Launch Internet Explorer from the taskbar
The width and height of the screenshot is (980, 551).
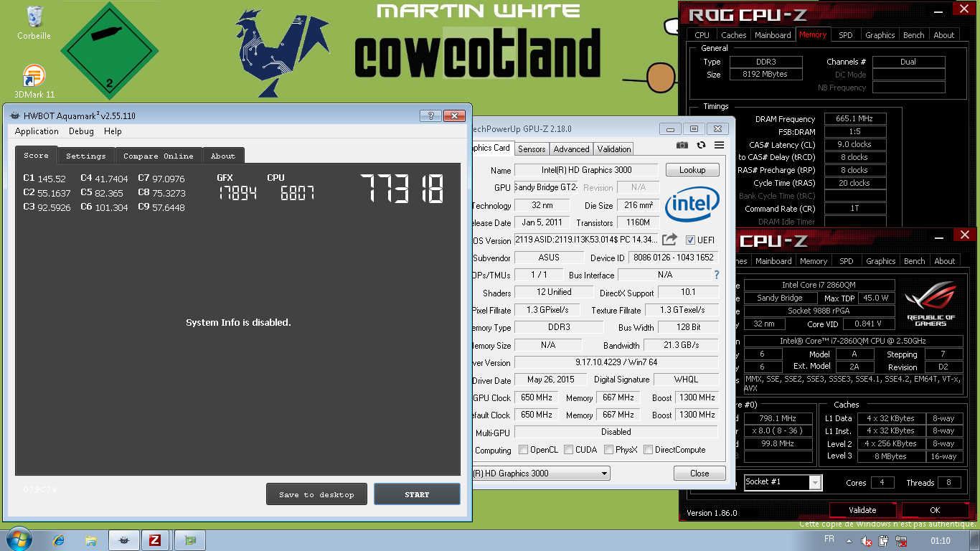(59, 540)
